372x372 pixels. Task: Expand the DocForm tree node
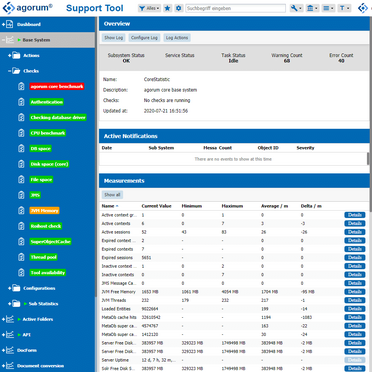point(3,350)
